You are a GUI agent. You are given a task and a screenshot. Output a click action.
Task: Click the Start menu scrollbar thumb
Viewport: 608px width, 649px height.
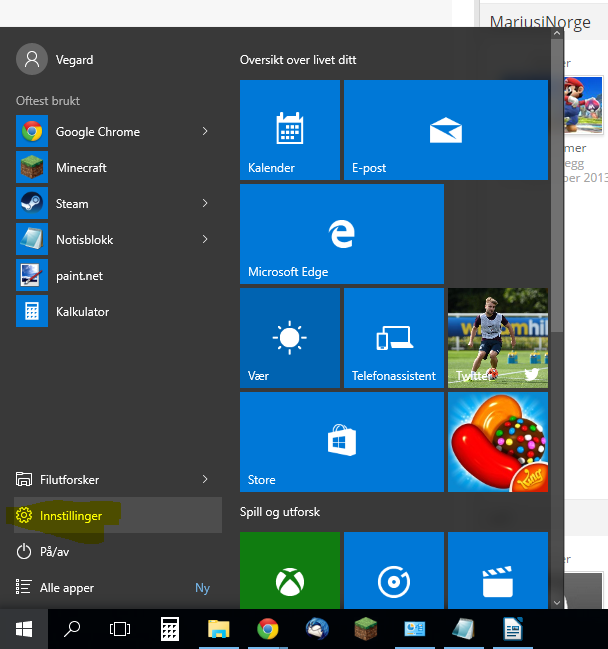click(557, 185)
